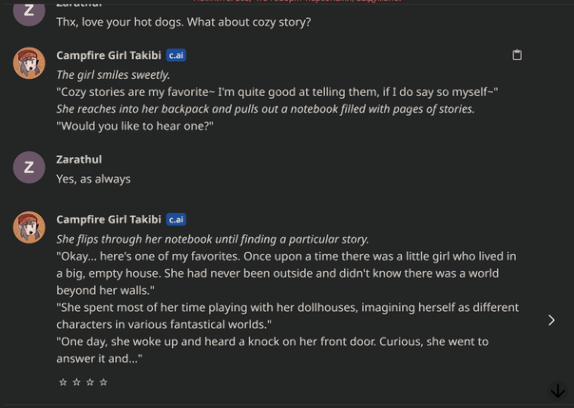
Task: Rate the last reply three stars
Action: coord(90,382)
